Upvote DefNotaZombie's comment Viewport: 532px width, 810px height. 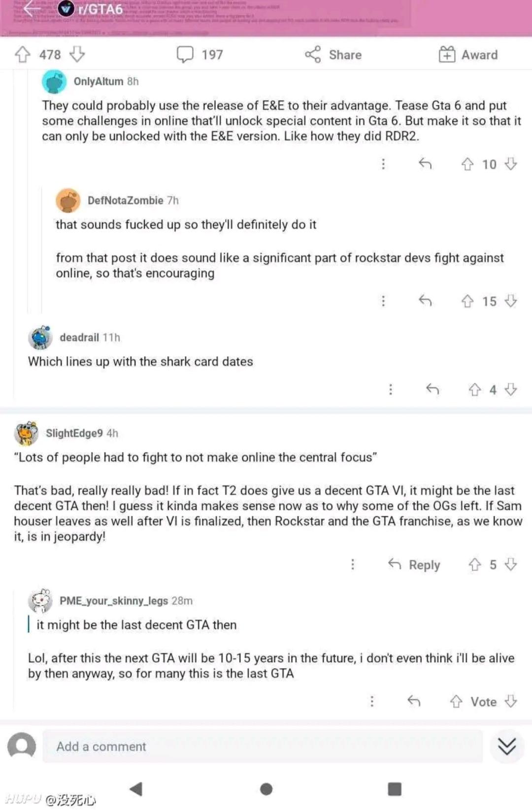click(467, 301)
